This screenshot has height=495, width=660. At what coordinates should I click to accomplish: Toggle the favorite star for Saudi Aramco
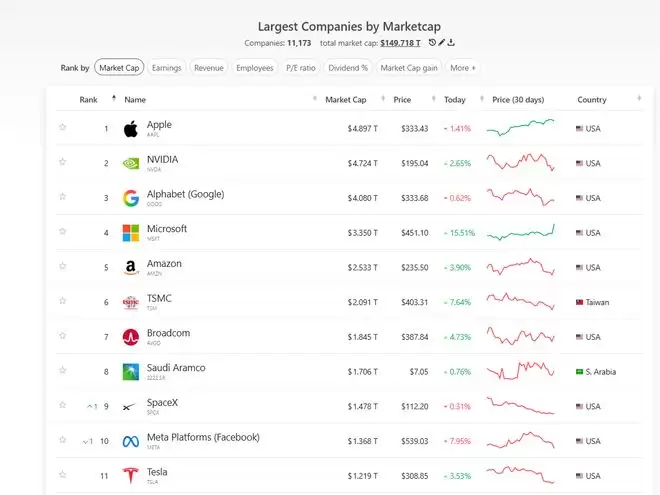pyautogui.click(x=63, y=370)
